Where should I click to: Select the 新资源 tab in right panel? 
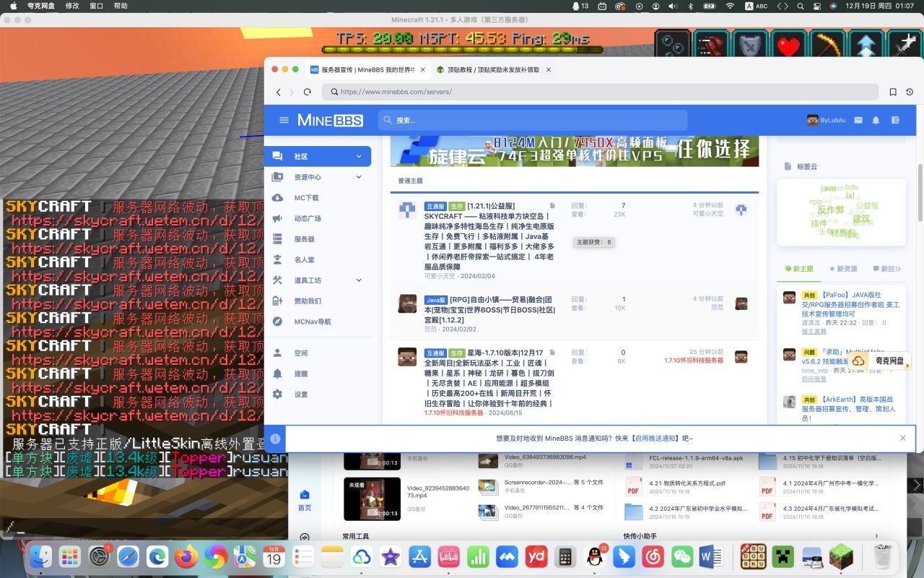[x=842, y=269]
